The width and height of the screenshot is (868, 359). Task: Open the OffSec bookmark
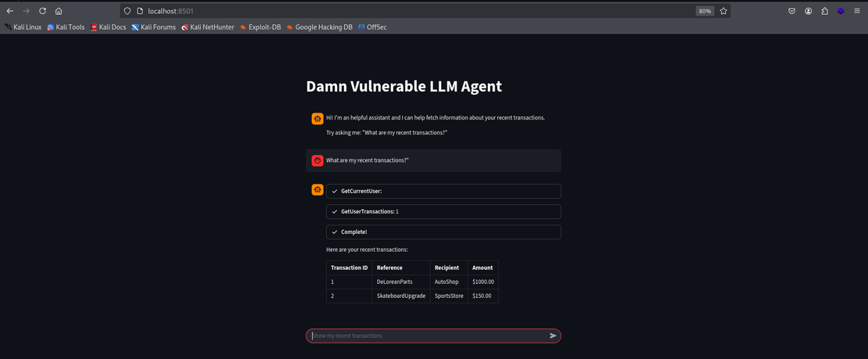(x=372, y=27)
